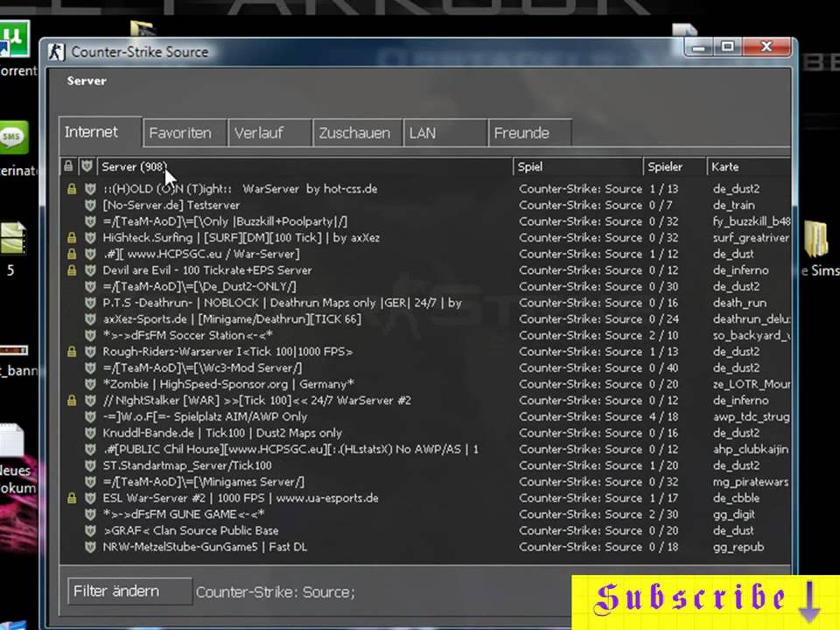The width and height of the screenshot is (840, 630).
Task: Click shield icon of De_Dust2-ONLY row
Action: pos(90,287)
